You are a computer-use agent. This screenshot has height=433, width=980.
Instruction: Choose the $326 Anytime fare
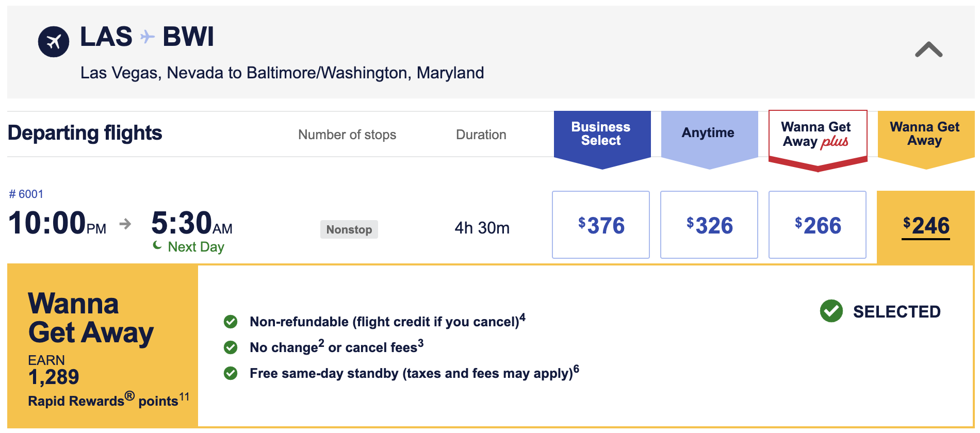pyautogui.click(x=709, y=225)
